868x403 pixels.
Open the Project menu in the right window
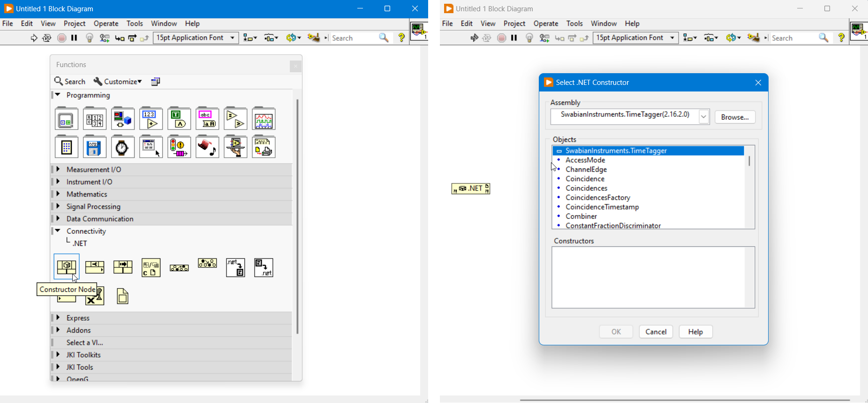click(514, 23)
